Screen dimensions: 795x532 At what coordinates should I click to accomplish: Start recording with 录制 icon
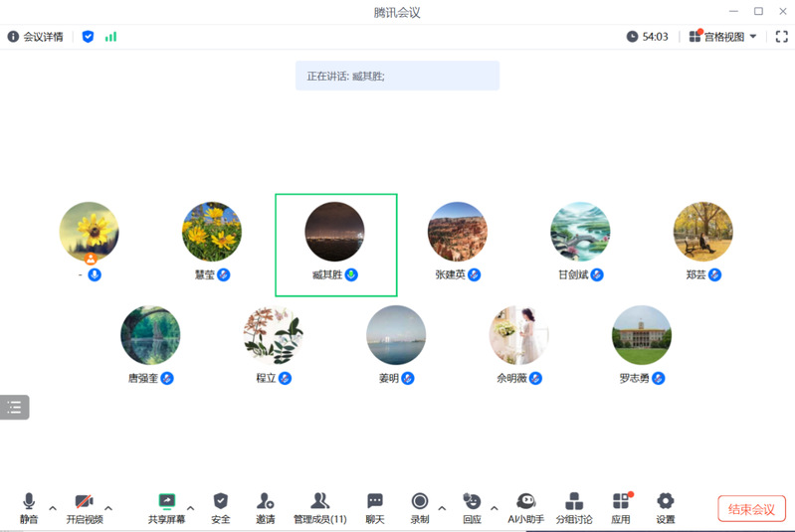coord(420,501)
